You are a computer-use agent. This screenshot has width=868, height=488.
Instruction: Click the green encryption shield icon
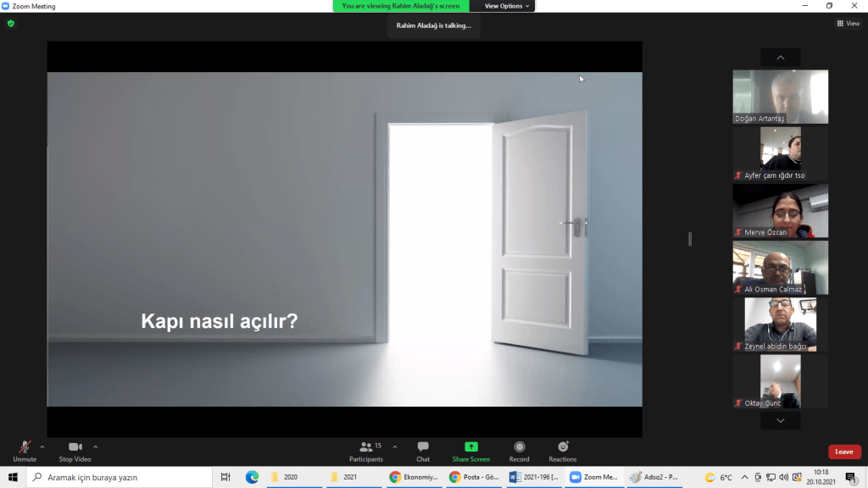(x=11, y=24)
